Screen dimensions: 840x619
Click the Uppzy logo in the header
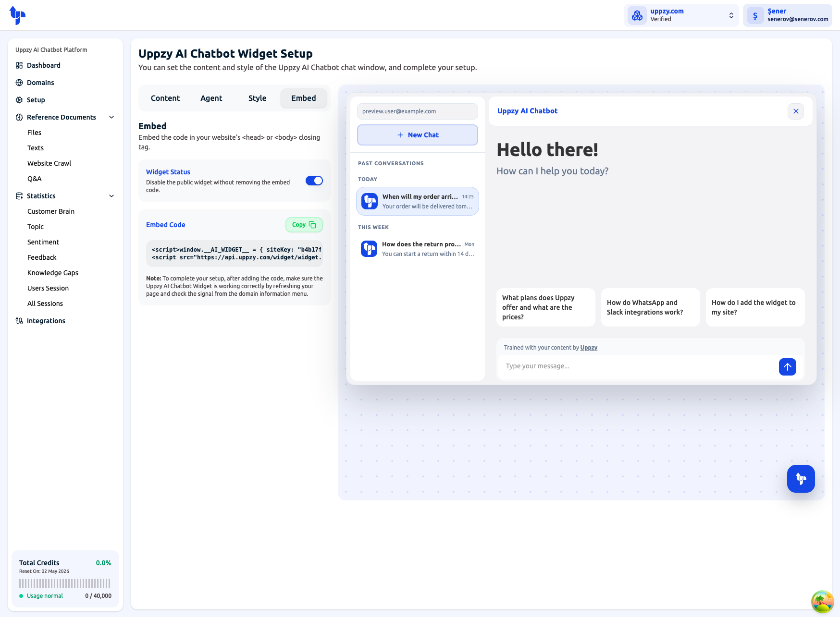coord(17,15)
